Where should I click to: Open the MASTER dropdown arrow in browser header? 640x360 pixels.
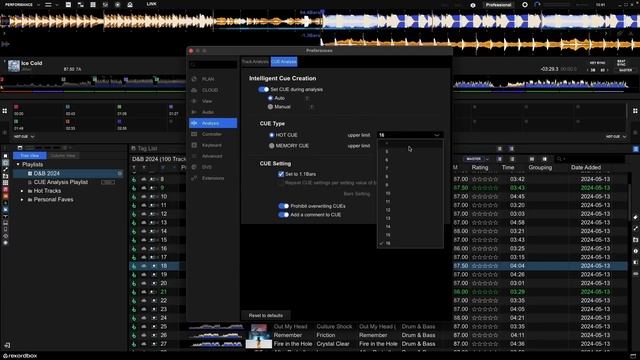click(487, 159)
